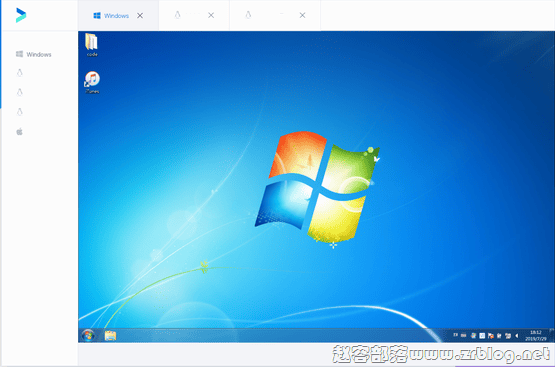Select the Apple macOS host in sidebar

[19, 132]
